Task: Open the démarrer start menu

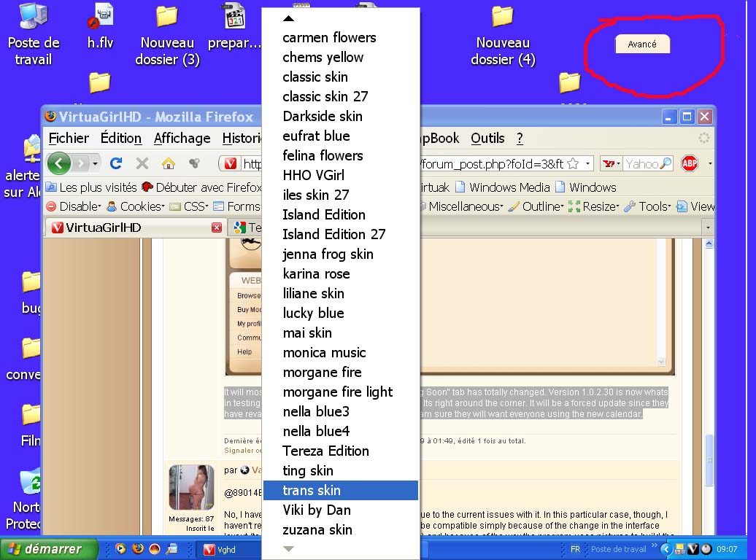Action: (48, 549)
